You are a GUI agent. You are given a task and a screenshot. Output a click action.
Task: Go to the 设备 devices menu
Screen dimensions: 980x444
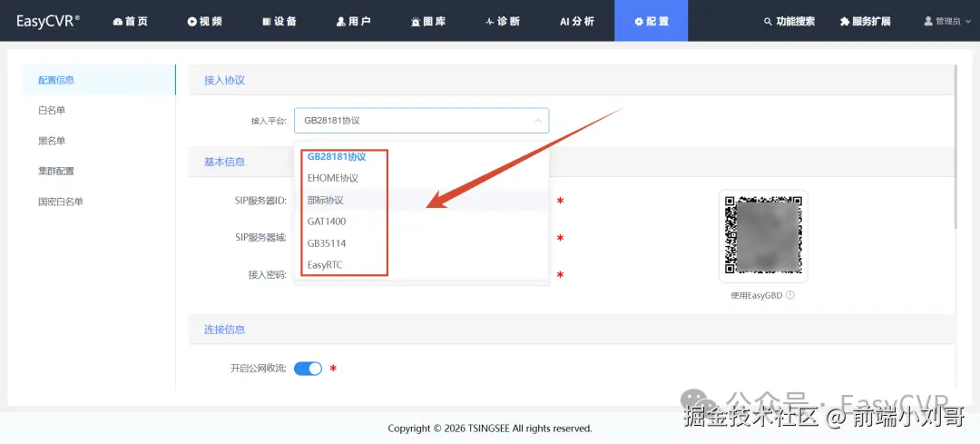pos(279,21)
